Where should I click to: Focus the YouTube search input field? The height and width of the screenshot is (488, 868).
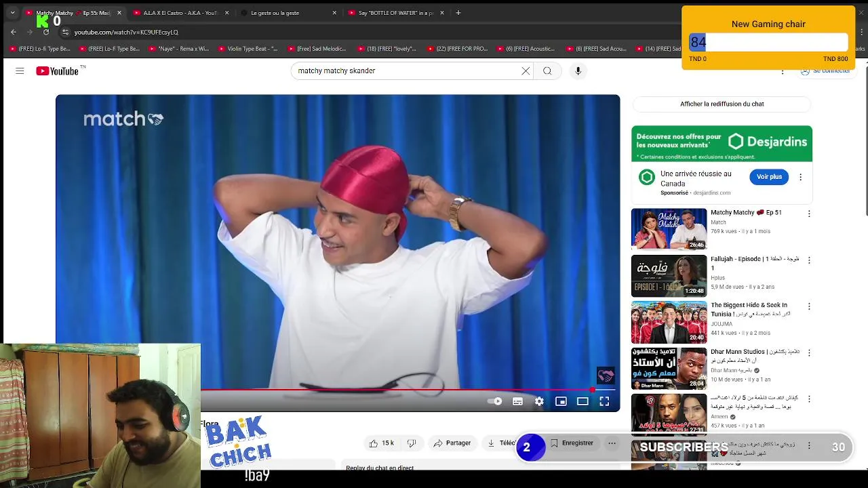click(x=407, y=70)
